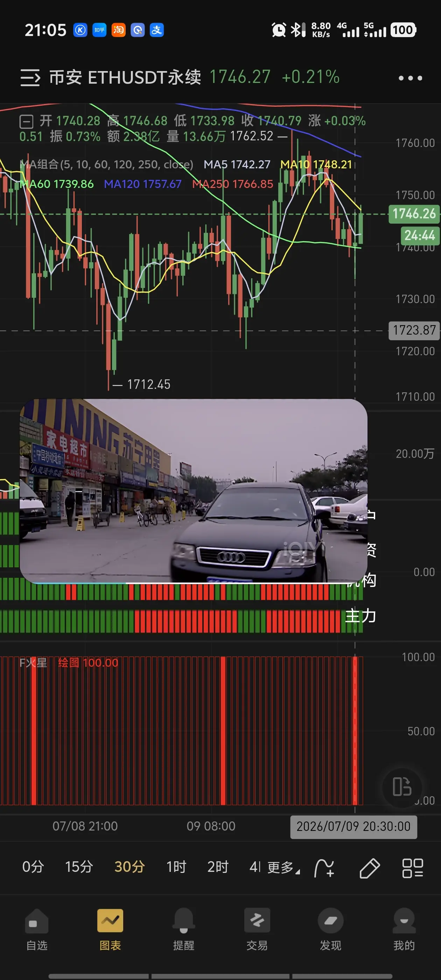441x980 pixels.
Task: Collapse the OHLC info panel toggle
Action: [x=27, y=122]
